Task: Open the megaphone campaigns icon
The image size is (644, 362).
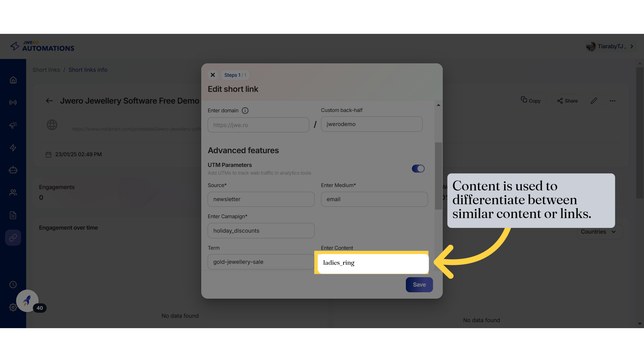Action: 13,125
